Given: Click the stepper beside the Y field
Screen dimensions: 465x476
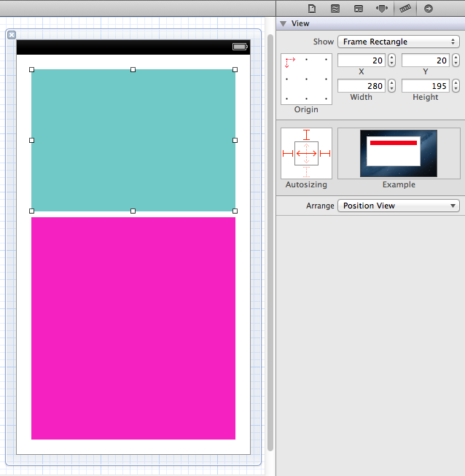Looking at the screenshot, I should [x=456, y=60].
